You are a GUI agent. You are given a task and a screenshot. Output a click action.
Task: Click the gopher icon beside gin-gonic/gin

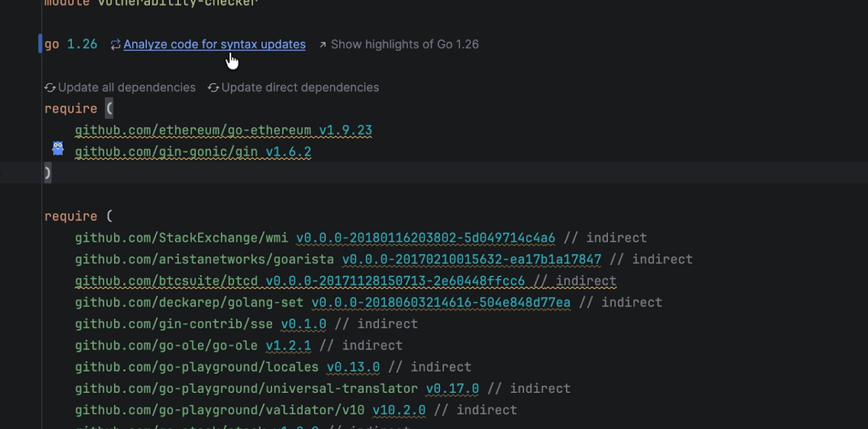(58, 148)
